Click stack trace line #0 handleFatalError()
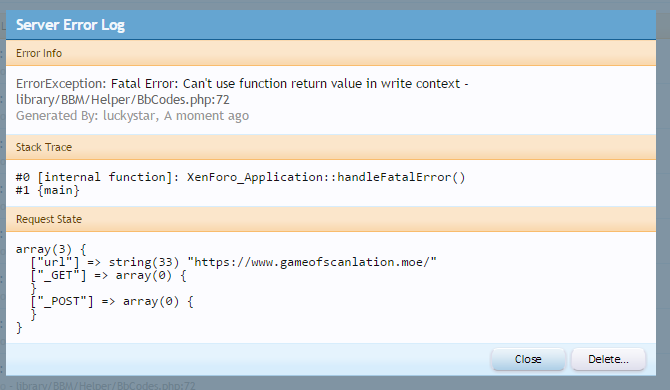This screenshot has height=390, width=670. click(240, 177)
